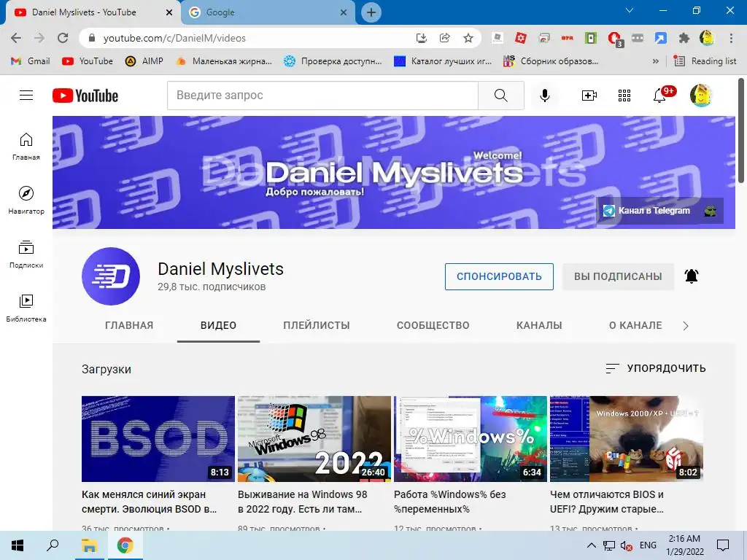
Task: Show more channel tabs with right chevron
Action: [686, 326]
